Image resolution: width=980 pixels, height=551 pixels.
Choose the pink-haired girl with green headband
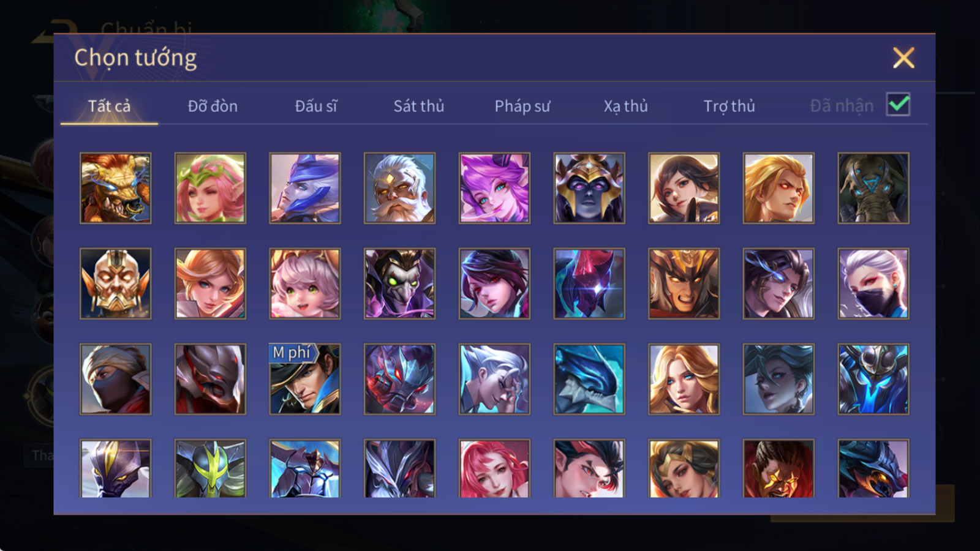[210, 188]
